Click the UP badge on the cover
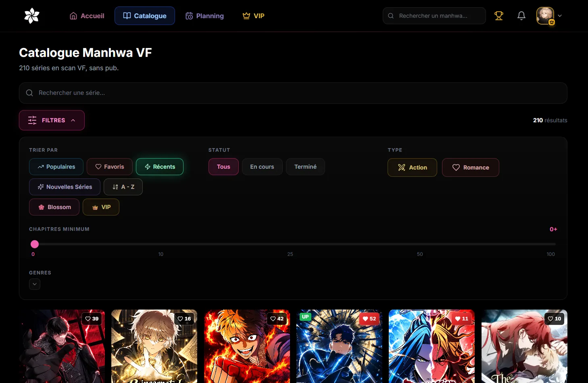Screen dimensions: 588x383 coord(305,316)
